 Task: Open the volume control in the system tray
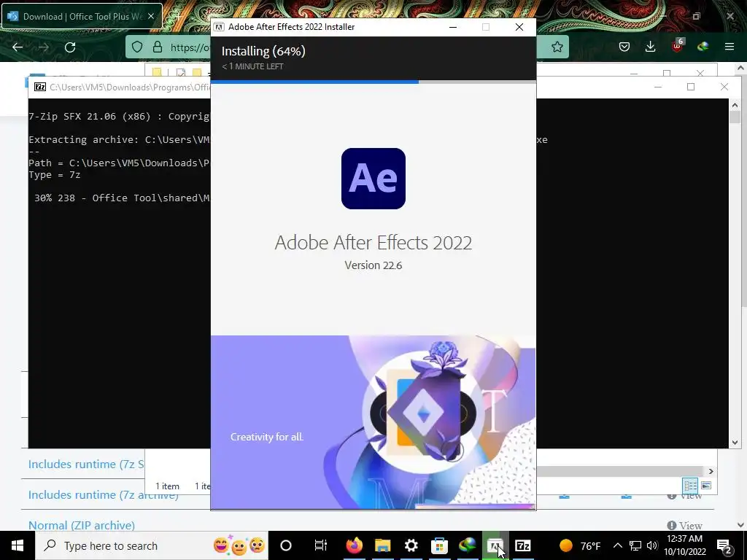pyautogui.click(x=652, y=545)
